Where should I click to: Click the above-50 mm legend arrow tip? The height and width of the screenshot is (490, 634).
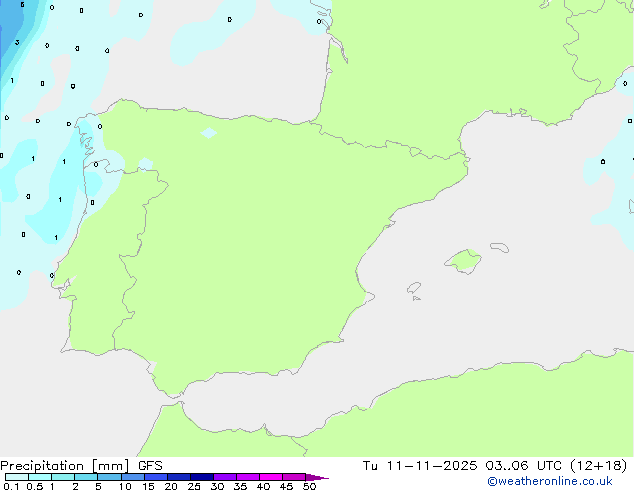[x=317, y=477]
